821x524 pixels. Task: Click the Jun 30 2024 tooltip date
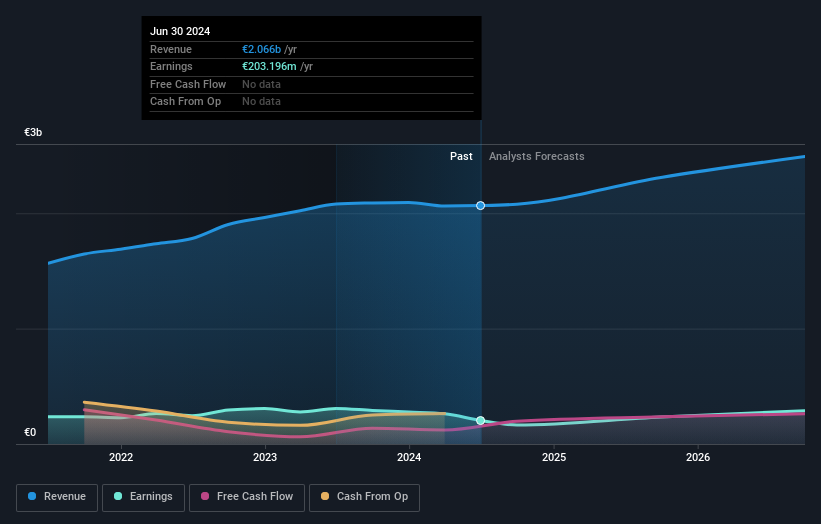point(180,31)
